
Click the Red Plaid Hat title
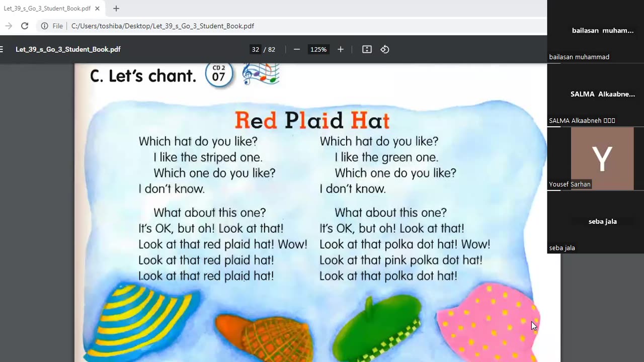[312, 120]
